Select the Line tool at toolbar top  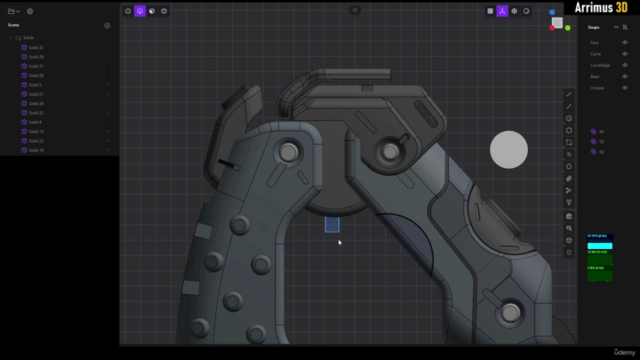[x=569, y=94]
